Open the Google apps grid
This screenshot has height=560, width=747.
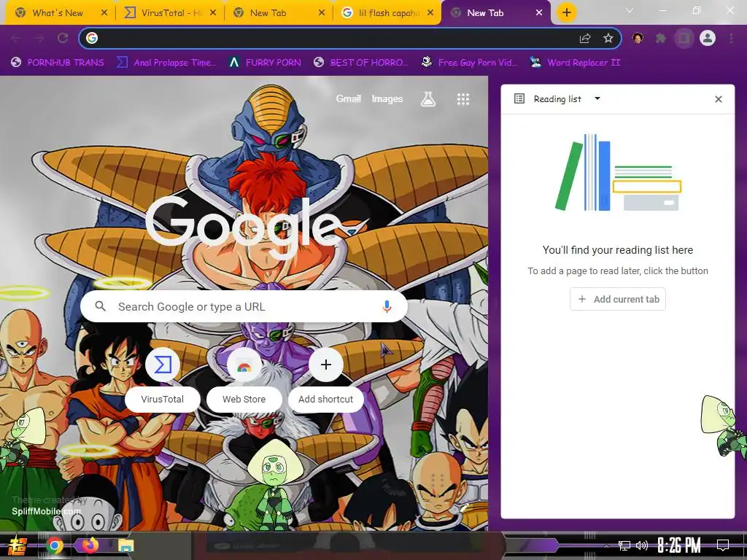(463, 99)
